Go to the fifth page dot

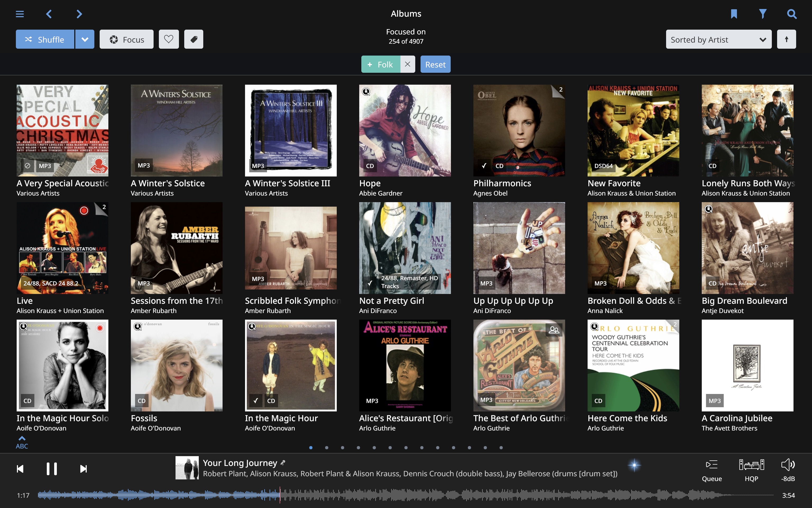tap(374, 447)
